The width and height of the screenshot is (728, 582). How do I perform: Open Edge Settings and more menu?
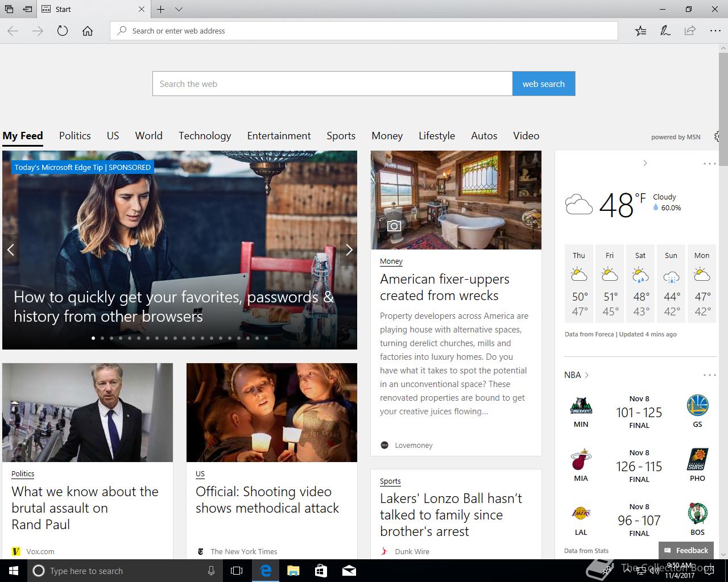tap(715, 31)
